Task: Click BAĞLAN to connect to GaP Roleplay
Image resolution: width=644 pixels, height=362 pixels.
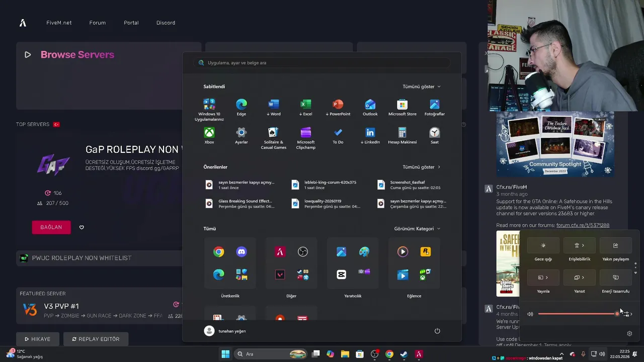Action: (51, 227)
